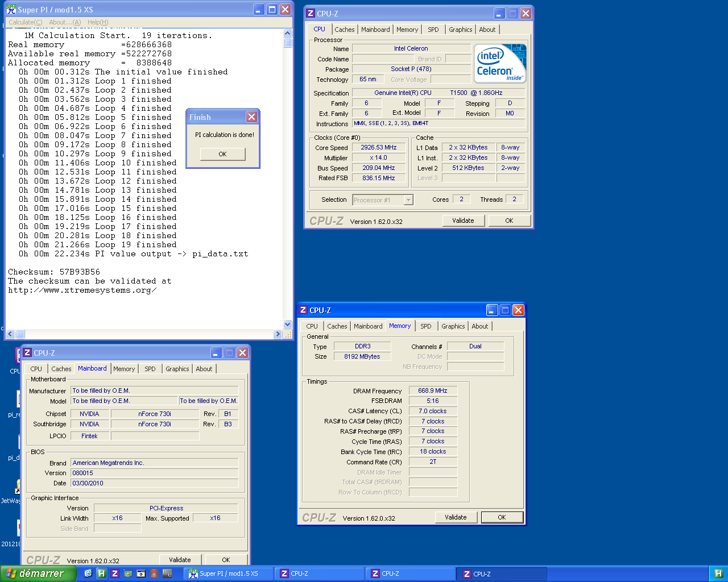Click OK in CPU tab CPU-Z window

pos(509,221)
